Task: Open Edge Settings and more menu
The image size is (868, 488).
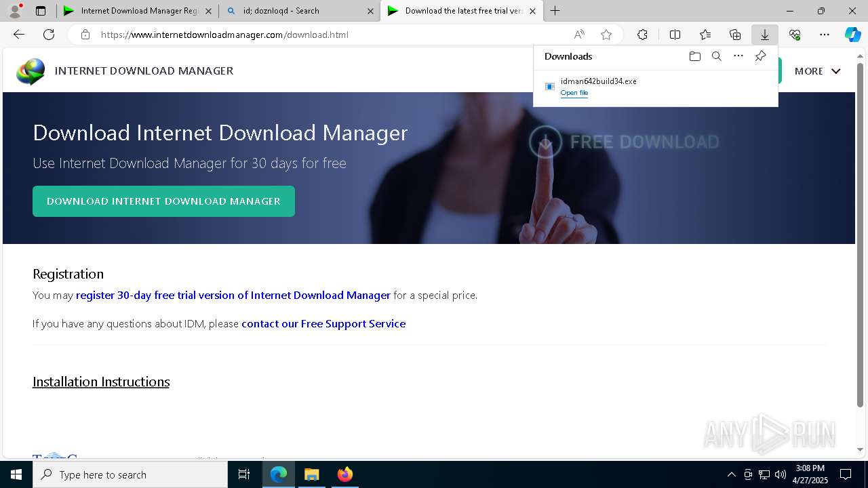Action: (825, 35)
